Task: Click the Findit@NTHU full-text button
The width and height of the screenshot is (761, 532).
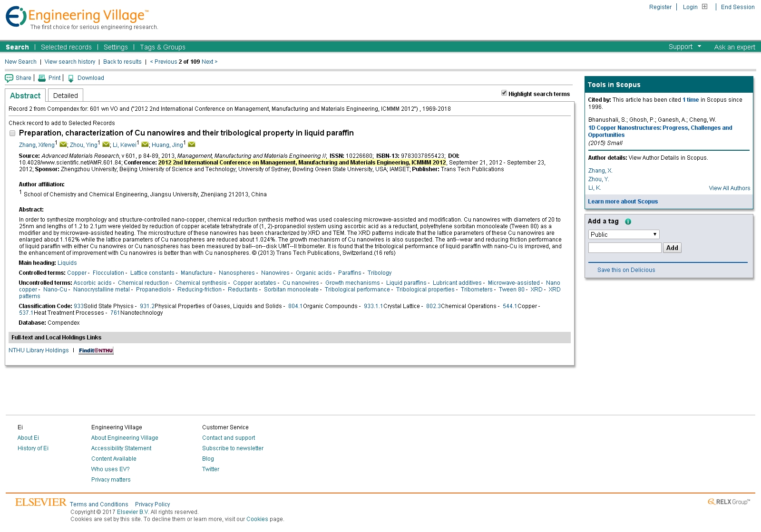Action: point(96,351)
